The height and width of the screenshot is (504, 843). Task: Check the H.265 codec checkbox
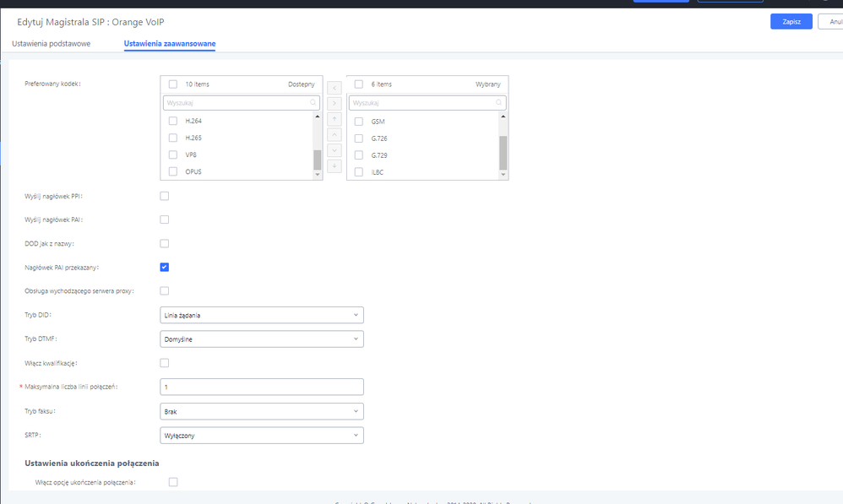(173, 138)
